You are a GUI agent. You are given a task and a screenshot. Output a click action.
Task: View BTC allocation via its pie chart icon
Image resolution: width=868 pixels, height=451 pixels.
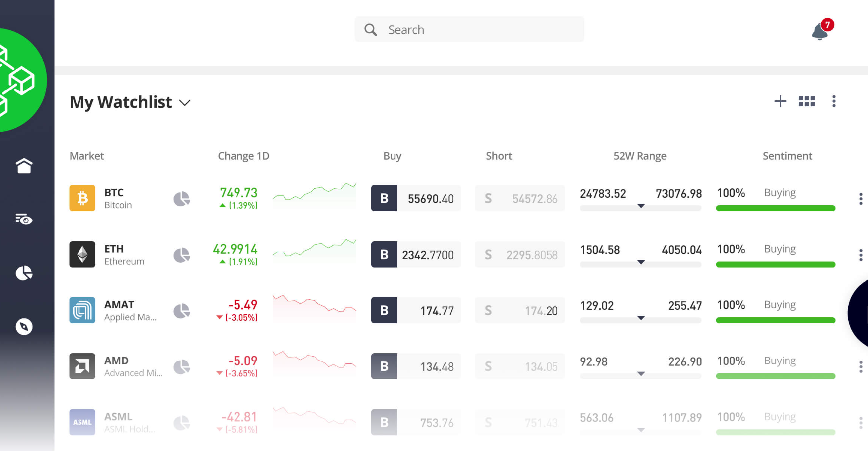pyautogui.click(x=182, y=198)
